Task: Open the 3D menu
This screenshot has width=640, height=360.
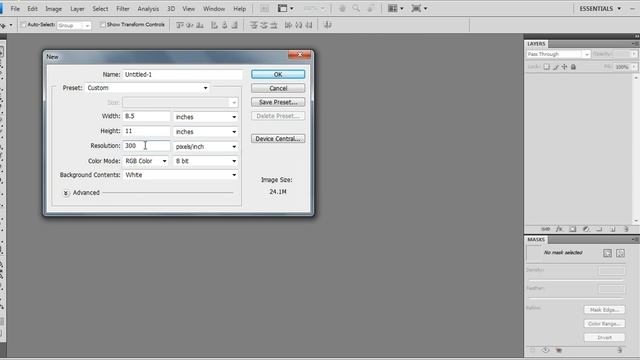Action: 171,9
